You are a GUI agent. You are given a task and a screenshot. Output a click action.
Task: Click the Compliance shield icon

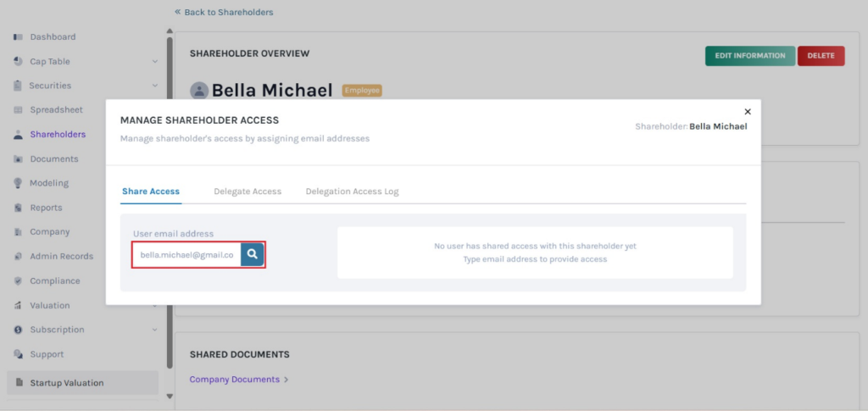coord(18,280)
